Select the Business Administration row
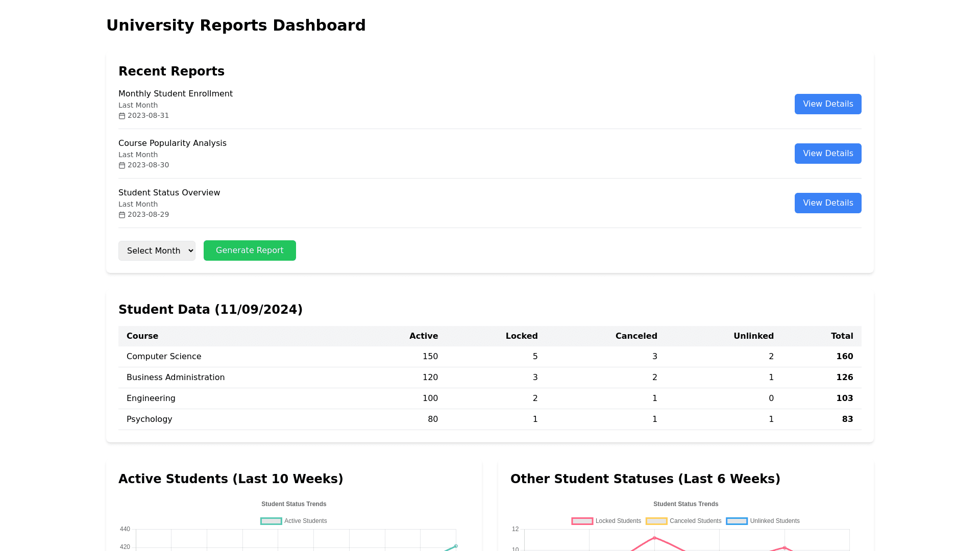 click(176, 378)
